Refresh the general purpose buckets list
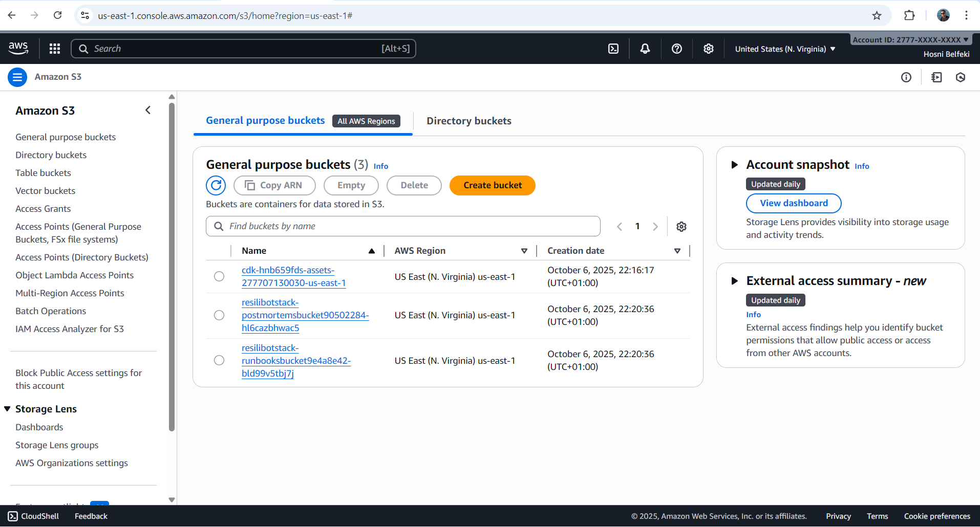 click(x=216, y=185)
